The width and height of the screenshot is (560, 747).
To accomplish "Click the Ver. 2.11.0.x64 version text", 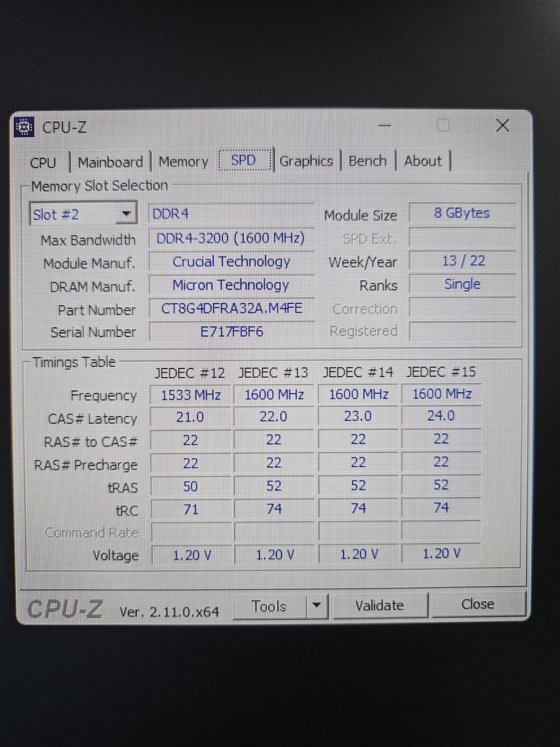I will (169, 612).
